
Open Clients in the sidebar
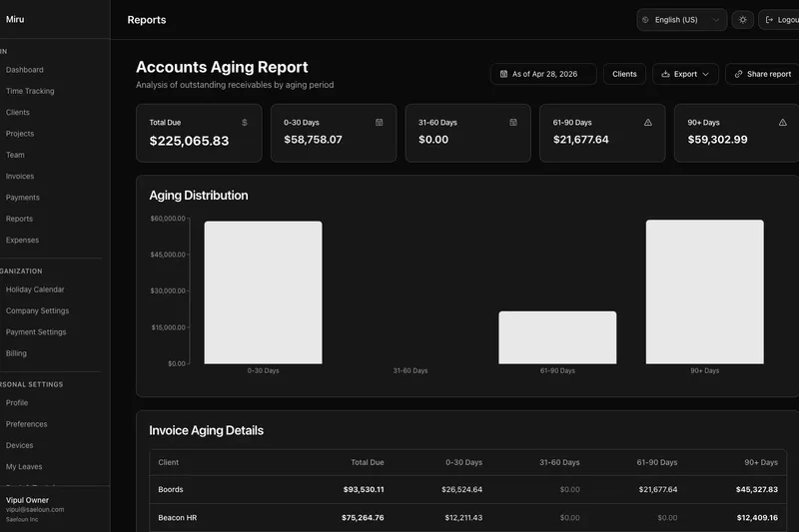(18, 113)
